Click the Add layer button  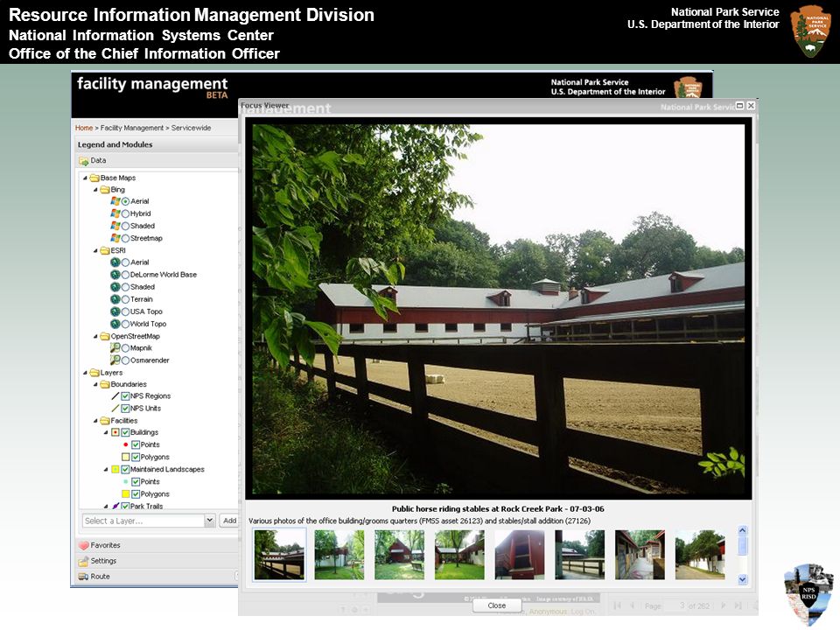coord(229,521)
